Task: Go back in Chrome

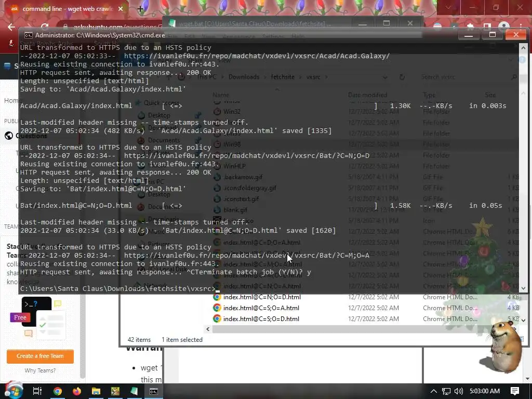Action: pyautogui.click(x=11, y=27)
